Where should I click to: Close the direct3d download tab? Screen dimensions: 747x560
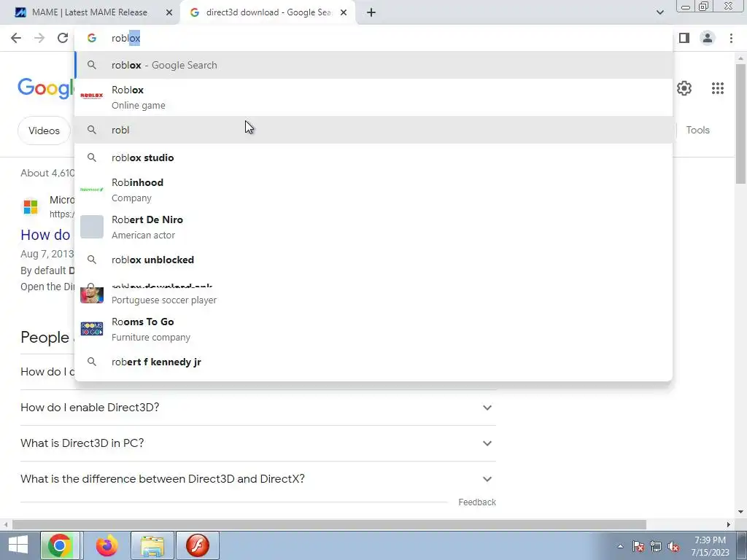tap(344, 12)
